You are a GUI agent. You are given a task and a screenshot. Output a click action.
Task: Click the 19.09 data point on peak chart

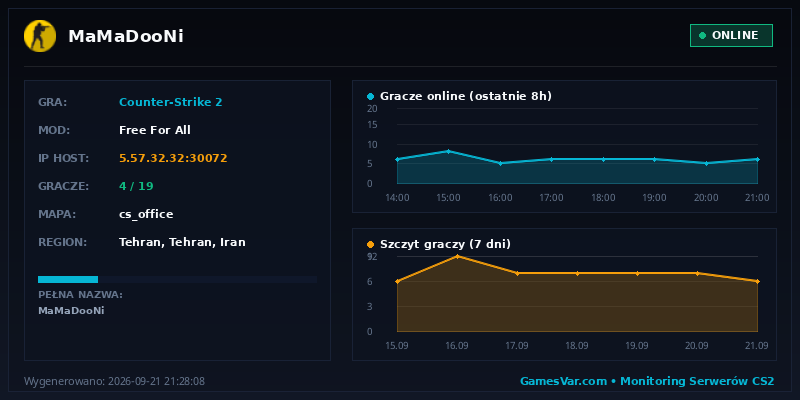point(637,273)
